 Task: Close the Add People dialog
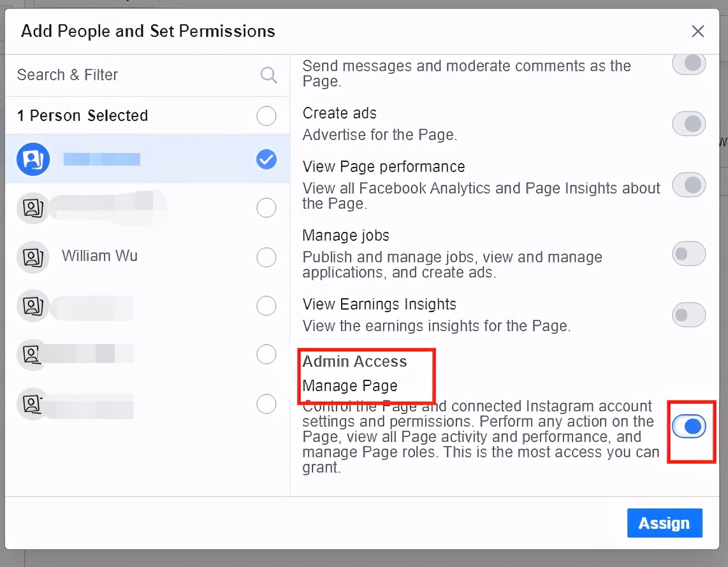(698, 31)
